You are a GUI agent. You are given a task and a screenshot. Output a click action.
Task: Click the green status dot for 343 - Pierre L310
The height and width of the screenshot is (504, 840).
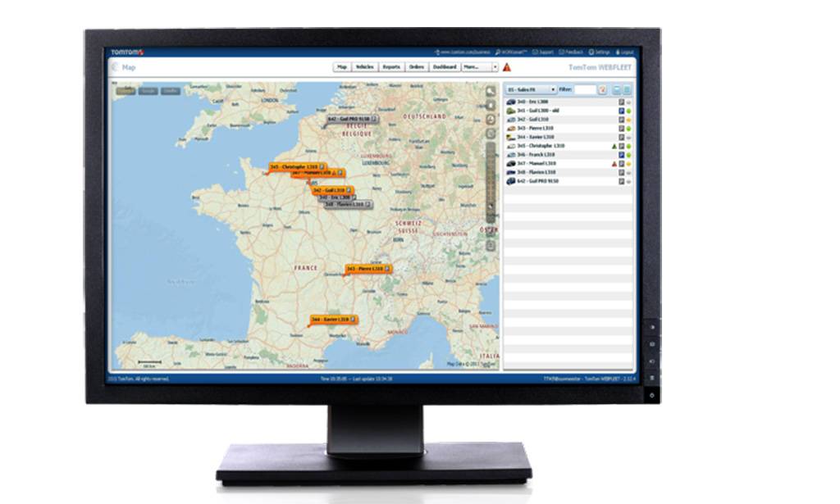click(628, 128)
